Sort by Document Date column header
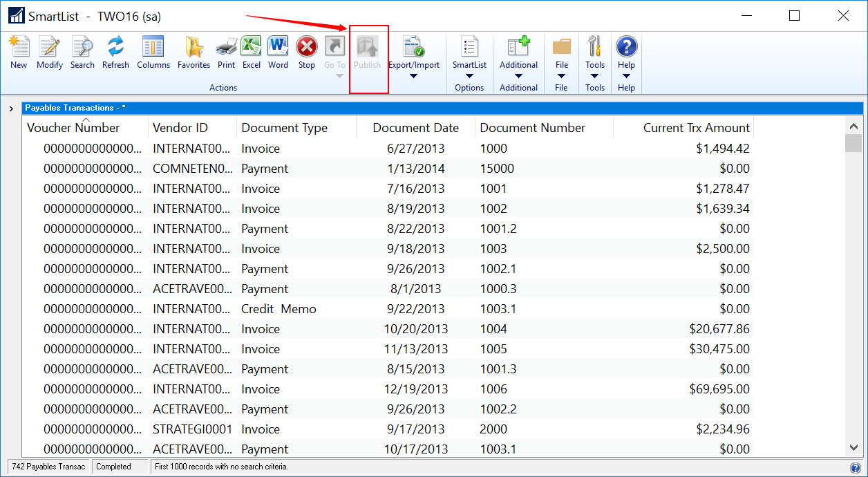868x477 pixels. (x=415, y=128)
